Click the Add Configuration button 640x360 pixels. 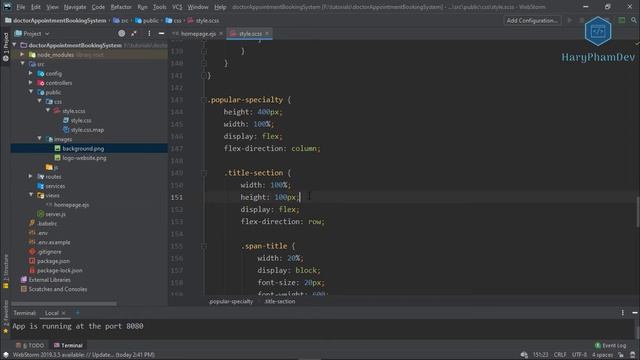532,20
